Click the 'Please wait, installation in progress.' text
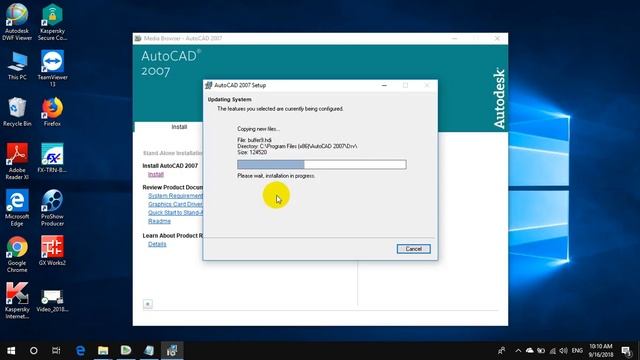The height and width of the screenshot is (360, 640). 276,176
